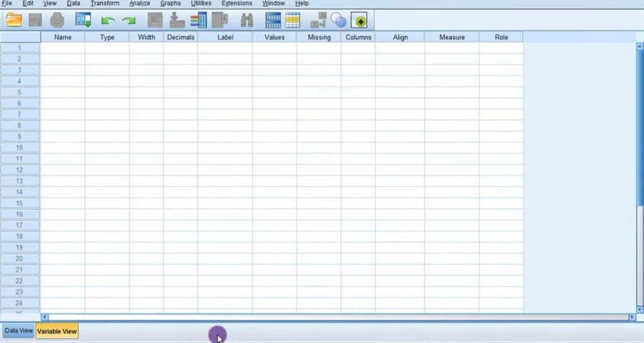
Task: Click the Values column header
Action: coord(274,37)
